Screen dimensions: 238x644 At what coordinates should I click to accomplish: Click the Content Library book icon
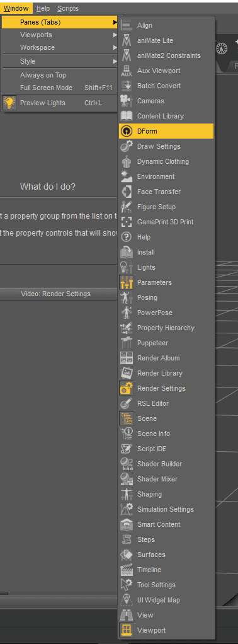pyautogui.click(x=127, y=116)
